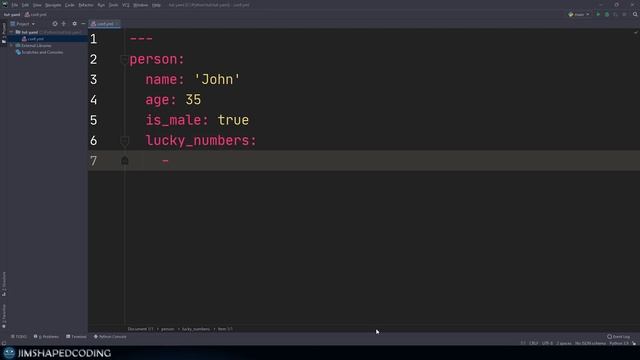Click the PyCharm application logo icon
The image size is (640, 360).
5,4
